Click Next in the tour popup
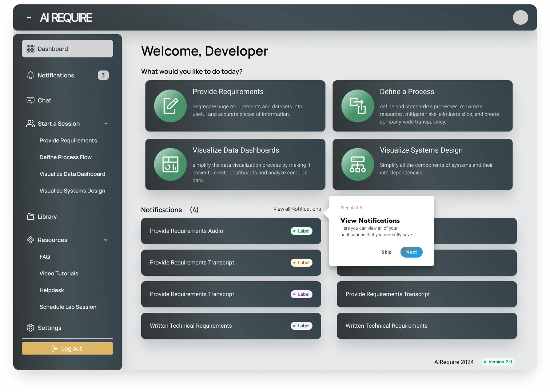The image size is (550, 392). click(x=411, y=252)
